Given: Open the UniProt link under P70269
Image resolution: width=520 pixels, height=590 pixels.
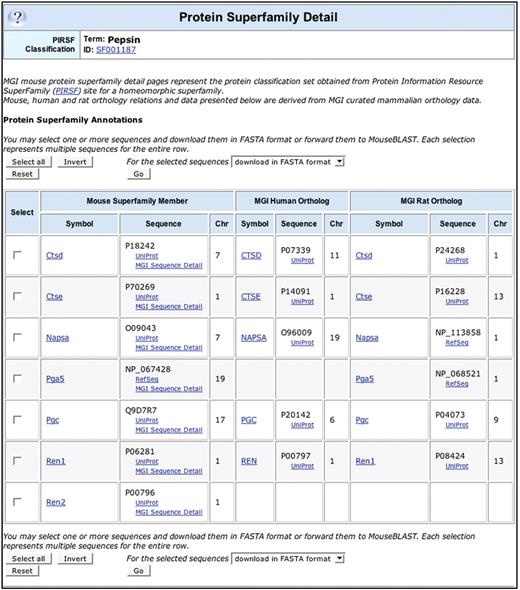Looking at the screenshot, I should pos(147,297).
